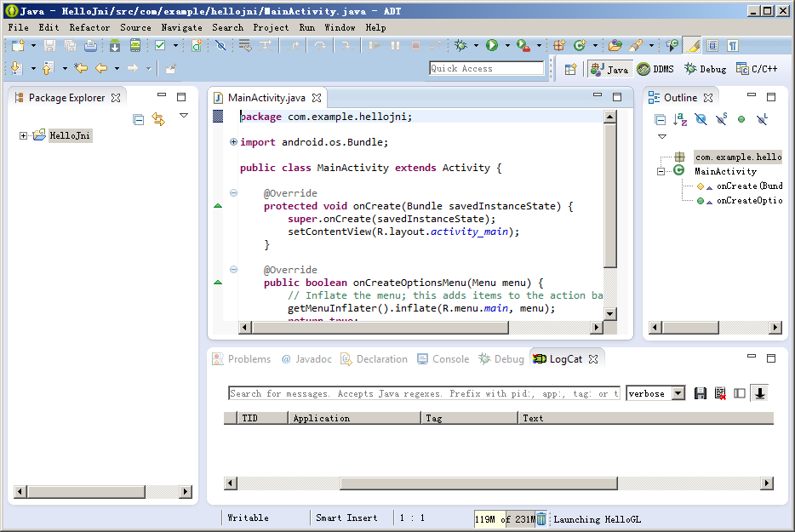Switch to the DDMS perspective
The height and width of the screenshot is (532, 795).
[655, 69]
